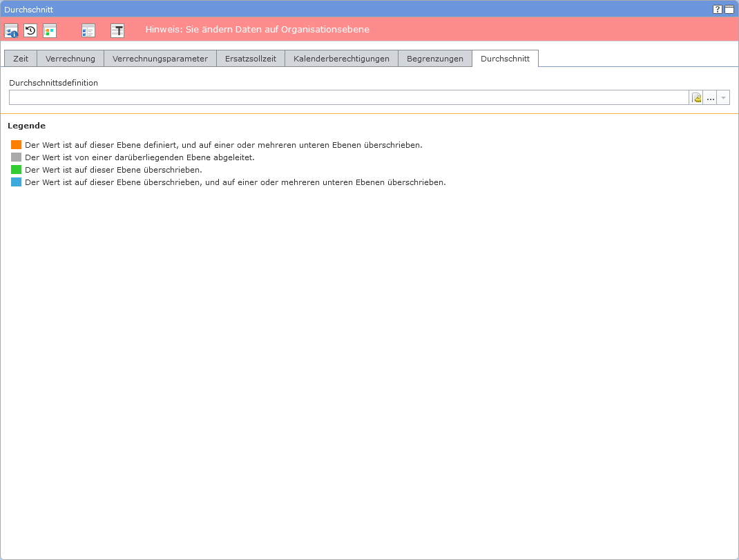
Task: Select the Verrechnungsparameter tab
Action: tap(160, 59)
